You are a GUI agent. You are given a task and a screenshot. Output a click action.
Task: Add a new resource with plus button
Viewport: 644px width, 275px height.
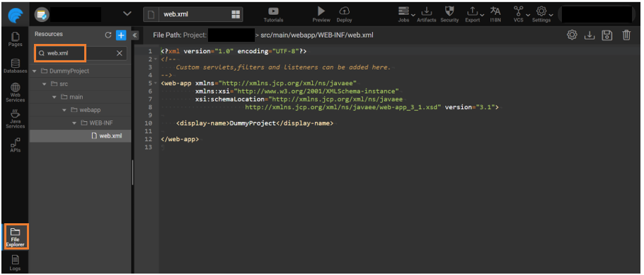point(121,35)
